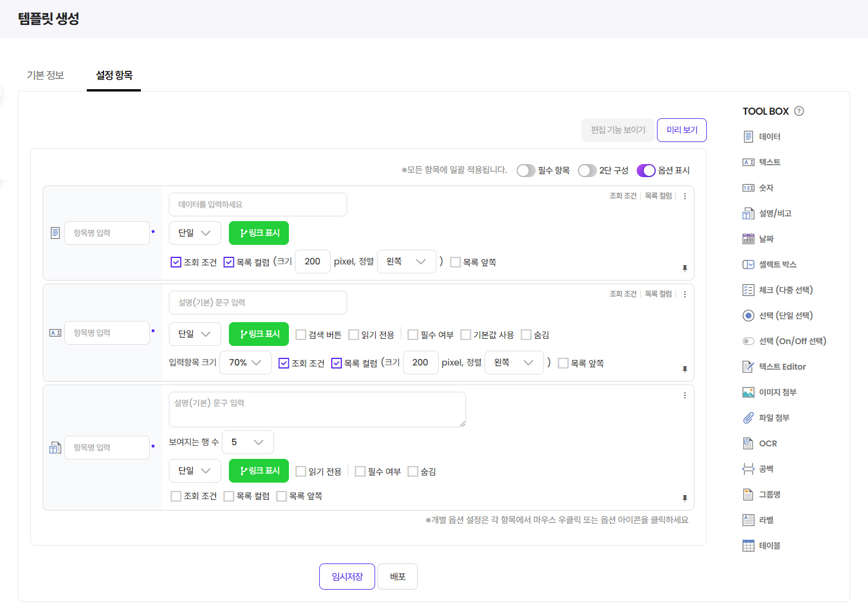Click the 미리 보기 button

681,130
